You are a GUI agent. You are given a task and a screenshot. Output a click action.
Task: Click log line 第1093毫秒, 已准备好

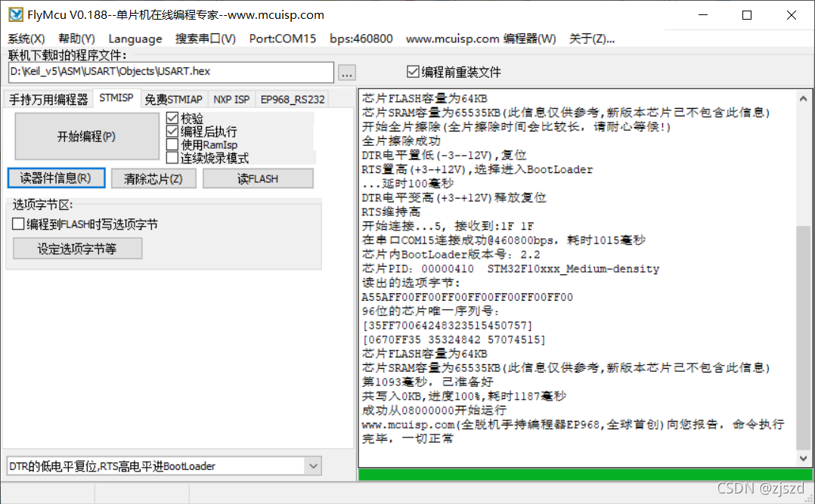tap(428, 382)
